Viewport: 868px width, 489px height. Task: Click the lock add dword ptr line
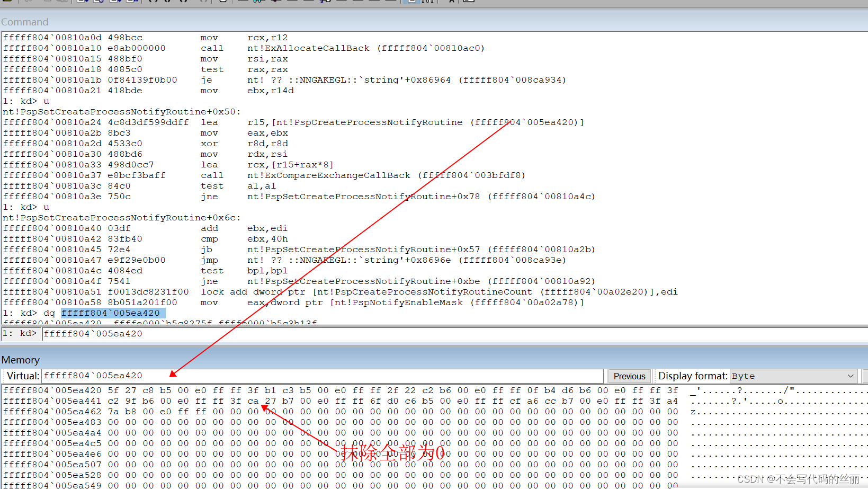(340, 292)
